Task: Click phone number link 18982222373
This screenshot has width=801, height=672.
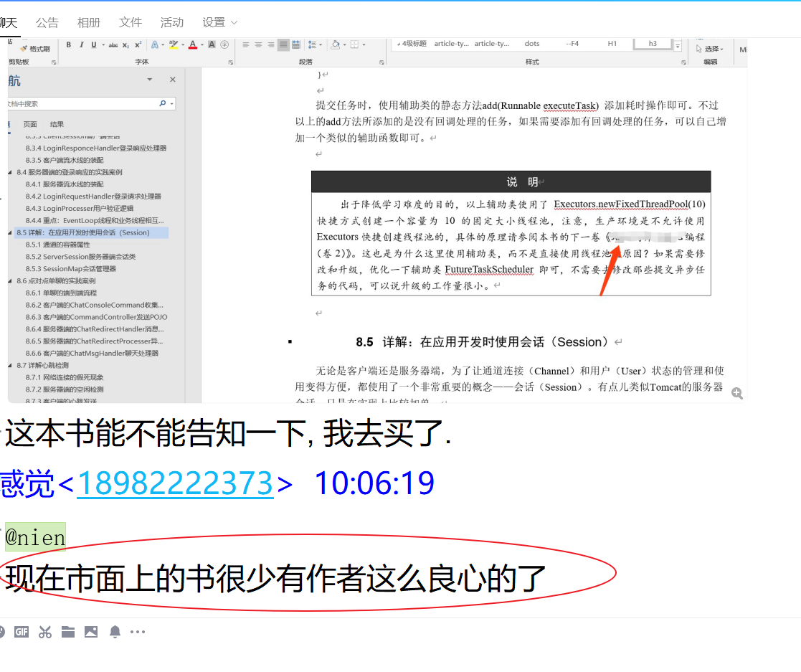Action: pos(175,483)
